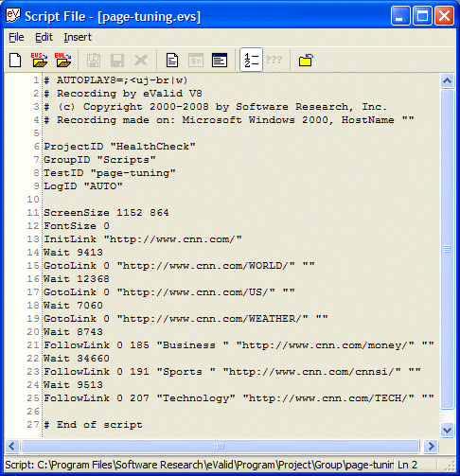Click the grayed X delete icon
The width and height of the screenshot is (460, 476).
[x=141, y=60]
